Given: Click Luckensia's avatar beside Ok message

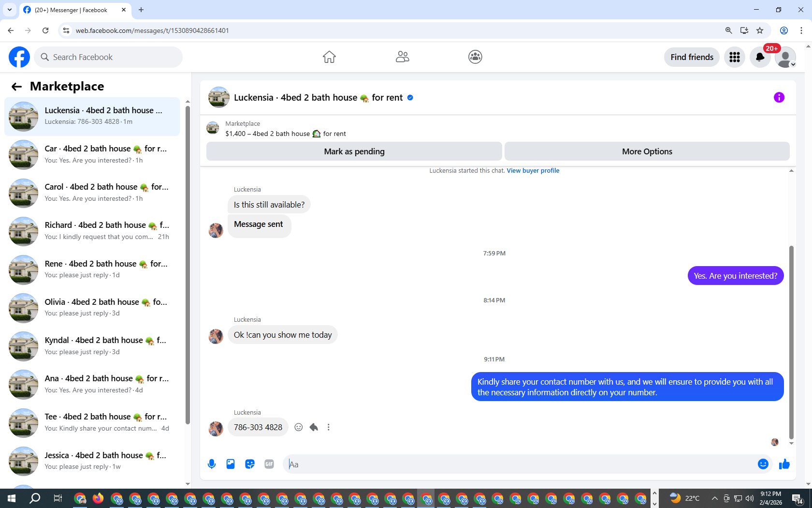Looking at the screenshot, I should (216, 336).
